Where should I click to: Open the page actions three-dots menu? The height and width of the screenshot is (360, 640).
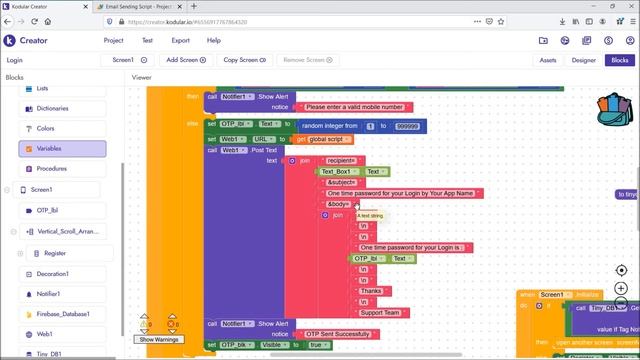[x=477, y=22]
